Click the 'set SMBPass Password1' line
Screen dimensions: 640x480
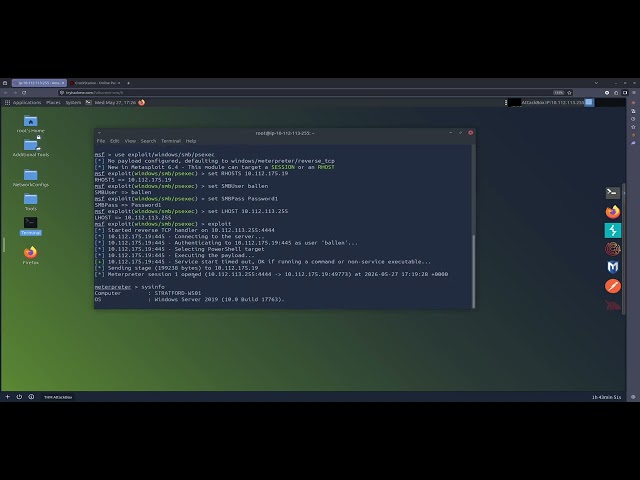pos(187,199)
